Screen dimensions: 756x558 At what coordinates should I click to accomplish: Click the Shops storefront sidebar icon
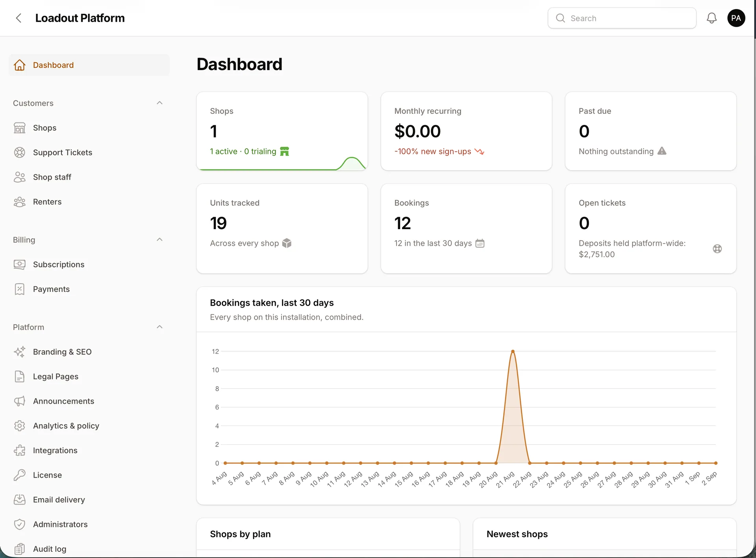click(x=19, y=128)
